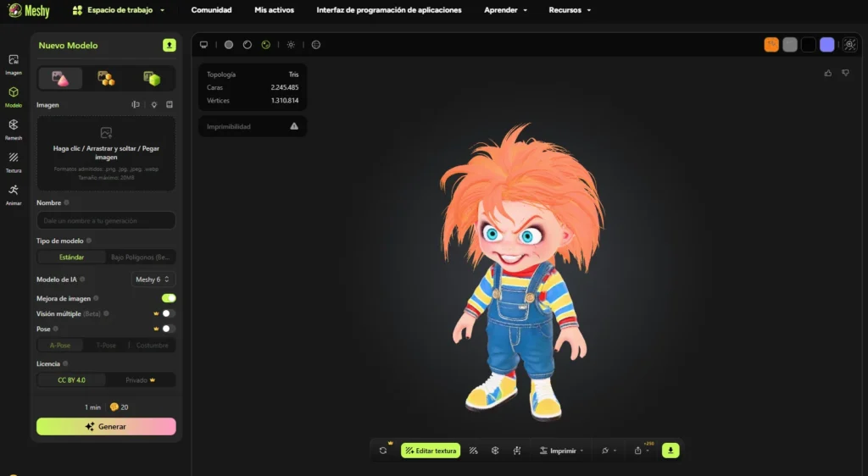Disable the Mejora de imagen toggle
Screen dimensions: 868x476
pyautogui.click(x=169, y=298)
